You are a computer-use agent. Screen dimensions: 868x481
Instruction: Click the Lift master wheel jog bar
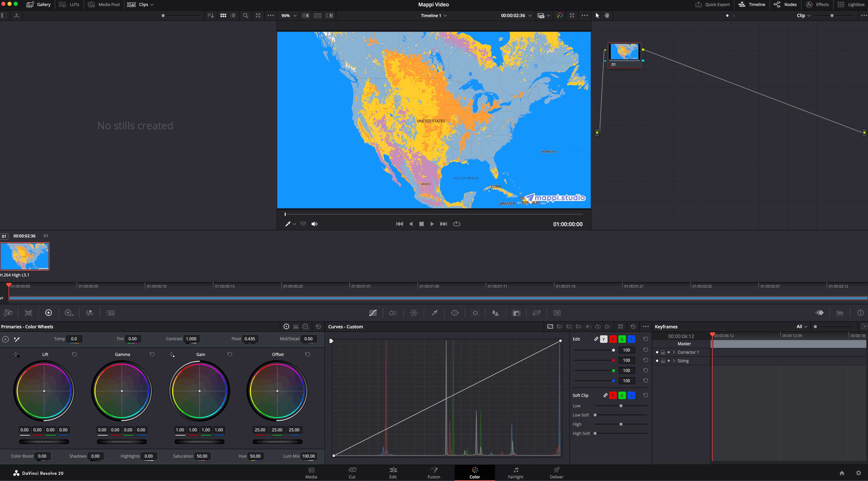point(44,442)
